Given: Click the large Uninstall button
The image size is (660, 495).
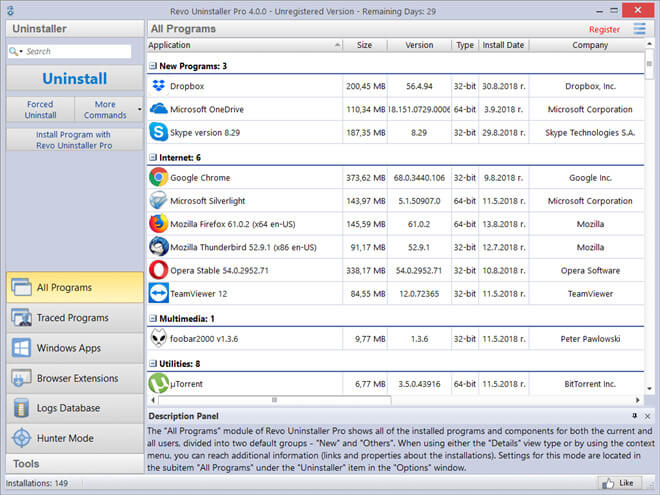Looking at the screenshot, I should click(x=75, y=78).
